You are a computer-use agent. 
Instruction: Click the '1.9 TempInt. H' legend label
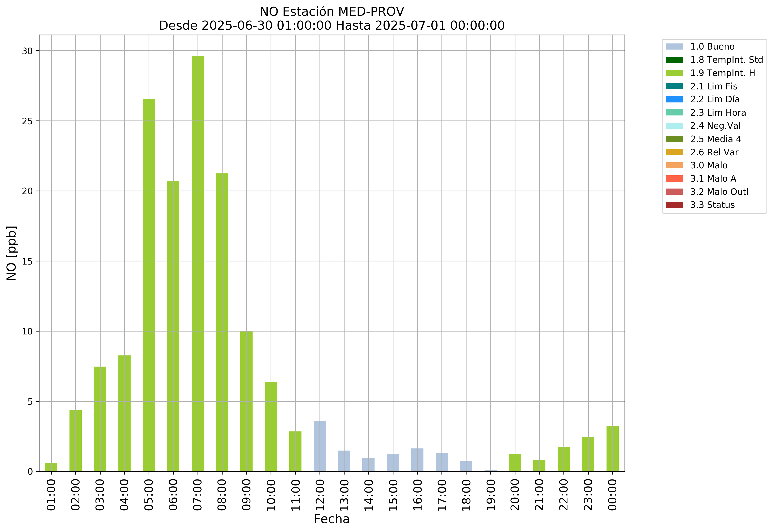722,73
